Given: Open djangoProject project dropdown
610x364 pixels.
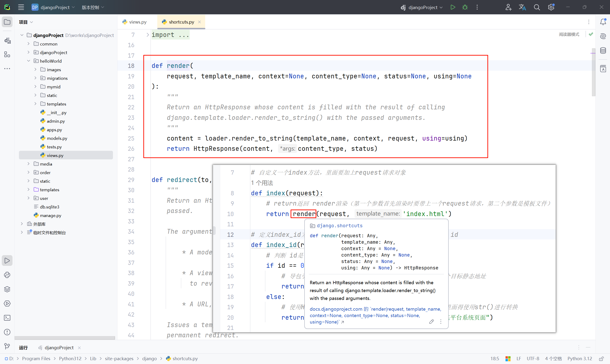Looking at the screenshot, I should point(53,7).
